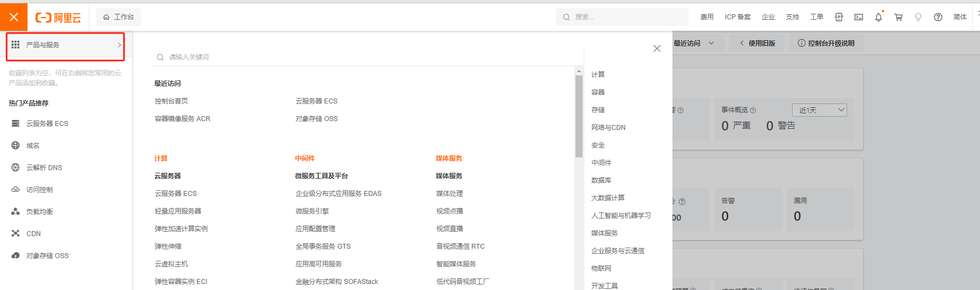The height and width of the screenshot is (290, 980).
Task: Open CDN in sidebar
Action: tap(34, 233)
